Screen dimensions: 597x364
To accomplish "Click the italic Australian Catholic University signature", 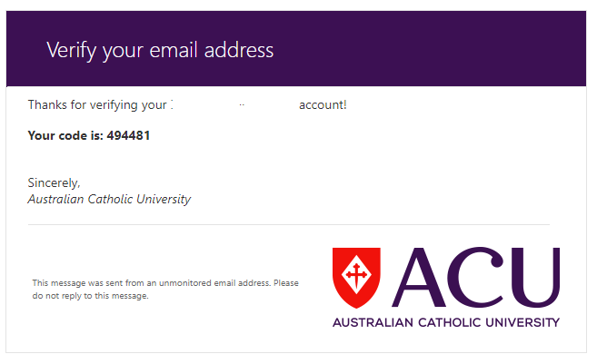I will pos(109,199).
